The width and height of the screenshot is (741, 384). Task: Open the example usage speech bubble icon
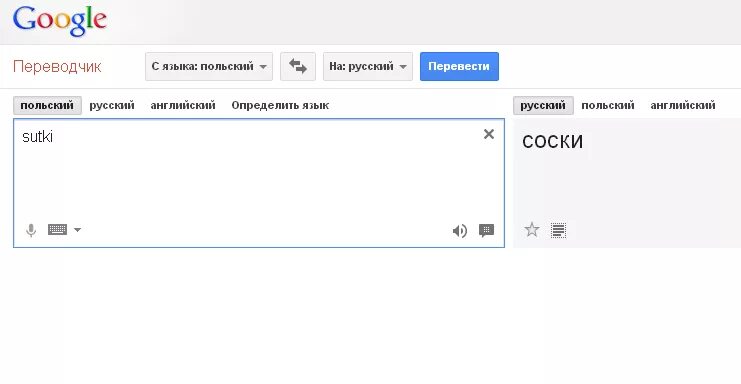click(x=486, y=230)
